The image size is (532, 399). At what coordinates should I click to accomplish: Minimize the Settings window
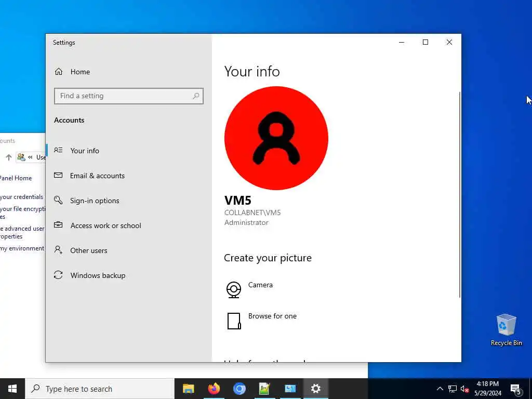[x=402, y=43]
